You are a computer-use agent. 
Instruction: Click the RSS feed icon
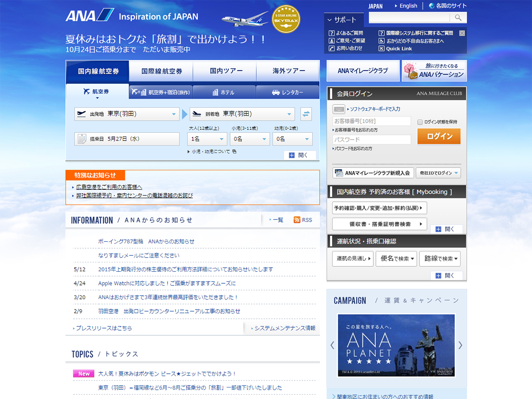click(297, 220)
